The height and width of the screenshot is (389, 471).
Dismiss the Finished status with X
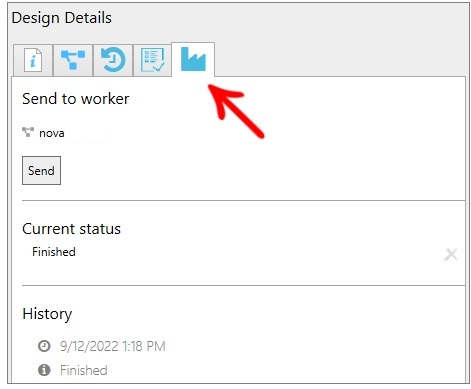(451, 255)
